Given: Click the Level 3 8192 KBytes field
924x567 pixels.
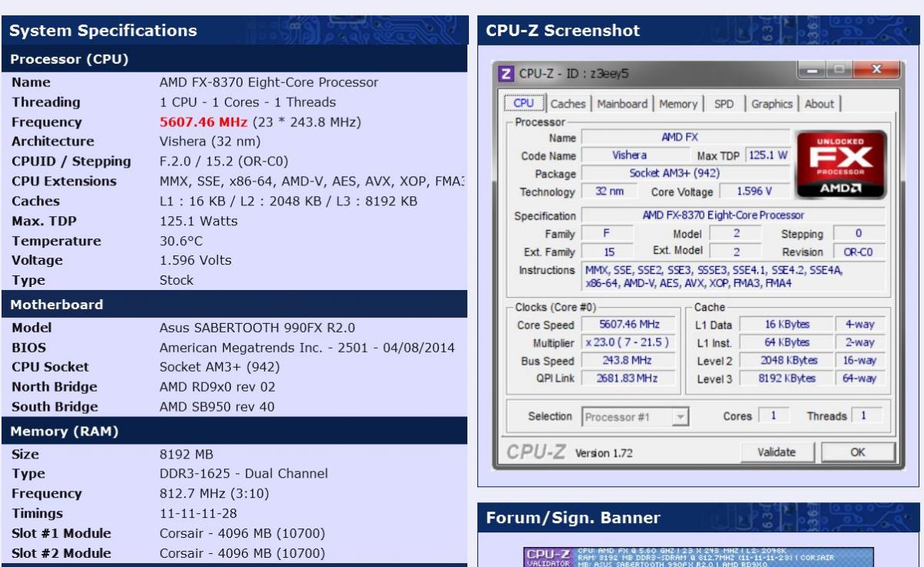Looking at the screenshot, I should pos(787,379).
